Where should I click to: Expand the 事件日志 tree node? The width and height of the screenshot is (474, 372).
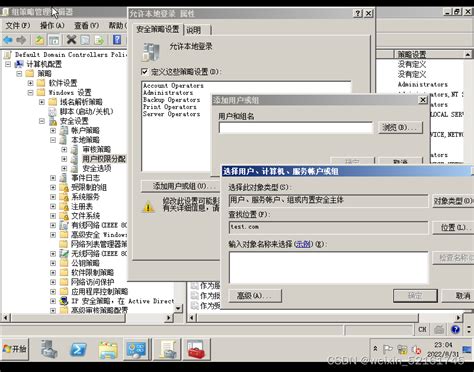click(53, 178)
